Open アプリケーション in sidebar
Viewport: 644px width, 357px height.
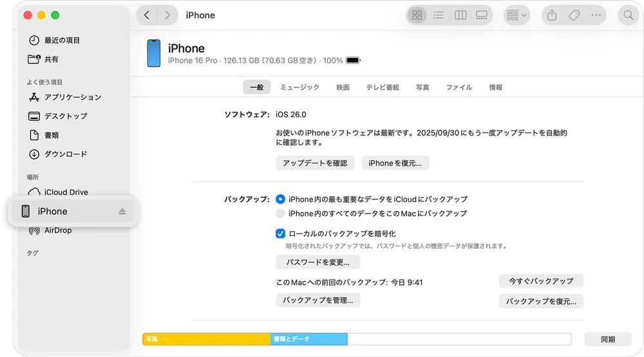coord(65,97)
